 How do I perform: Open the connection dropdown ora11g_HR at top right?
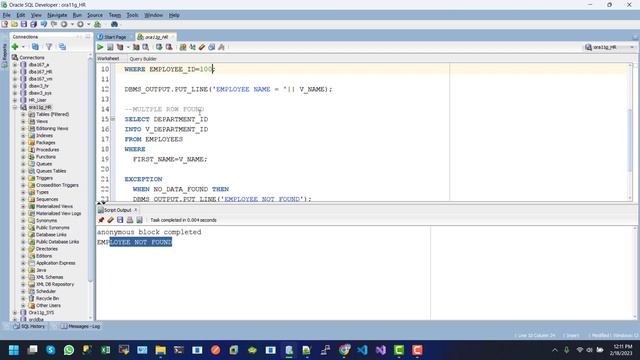pyautogui.click(x=610, y=47)
